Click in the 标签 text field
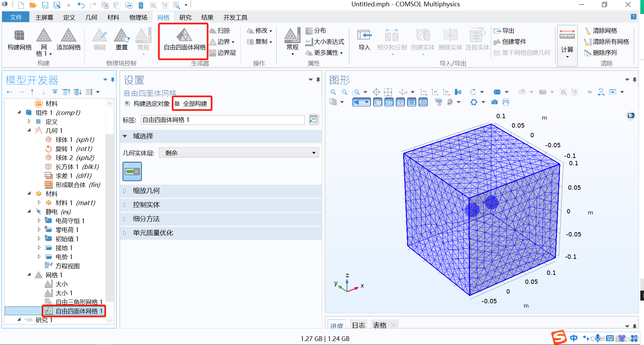This screenshot has width=644, height=345. pos(222,120)
